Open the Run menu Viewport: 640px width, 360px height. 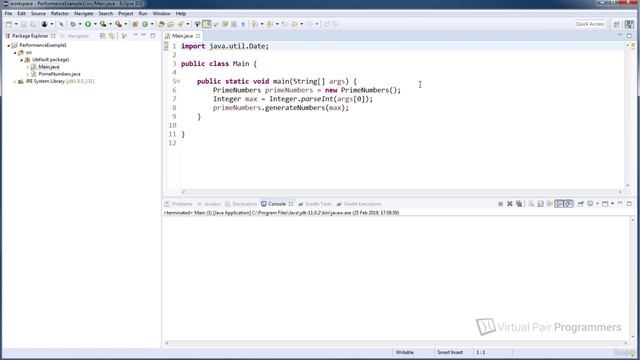coord(143,13)
